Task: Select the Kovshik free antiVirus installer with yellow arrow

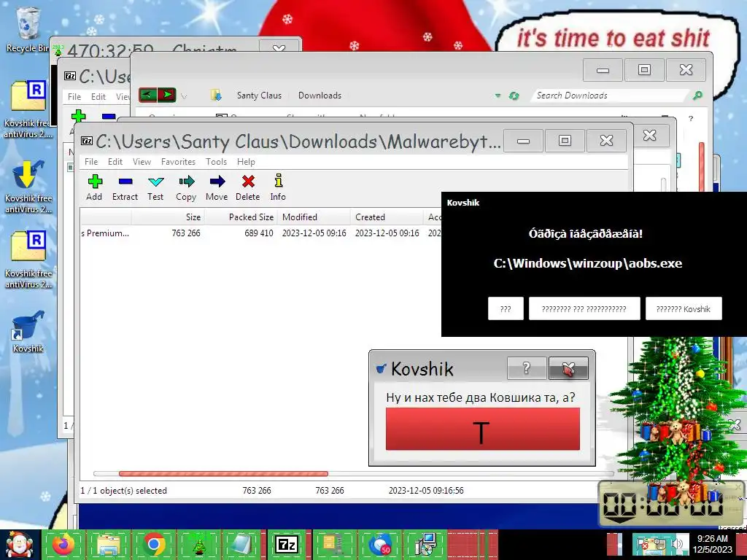Action: pos(28,186)
